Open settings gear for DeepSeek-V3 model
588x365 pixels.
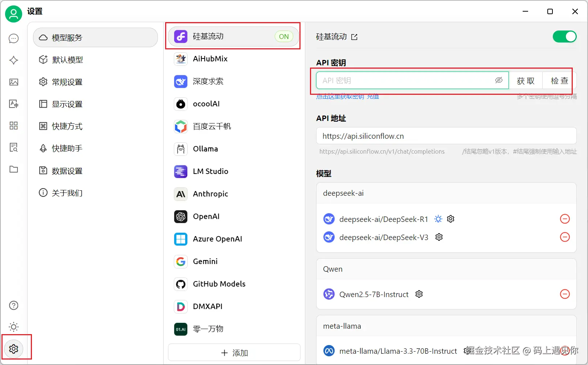(439, 237)
